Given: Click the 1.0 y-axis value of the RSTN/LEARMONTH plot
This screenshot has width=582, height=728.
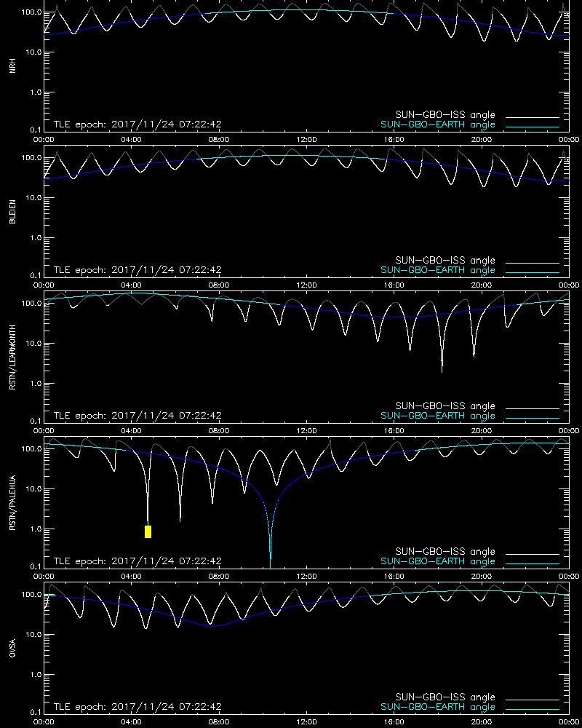Looking at the screenshot, I should (35, 384).
